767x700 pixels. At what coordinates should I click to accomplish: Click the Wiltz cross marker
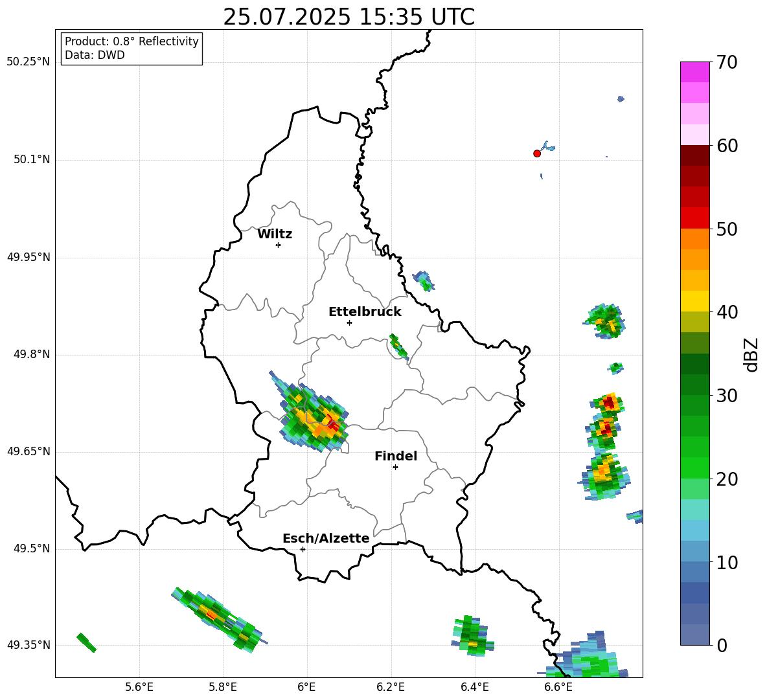point(279,245)
